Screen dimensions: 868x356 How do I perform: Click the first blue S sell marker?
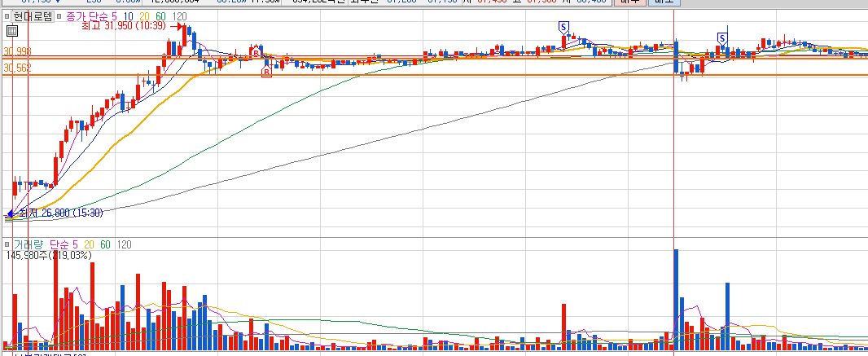click(x=563, y=26)
